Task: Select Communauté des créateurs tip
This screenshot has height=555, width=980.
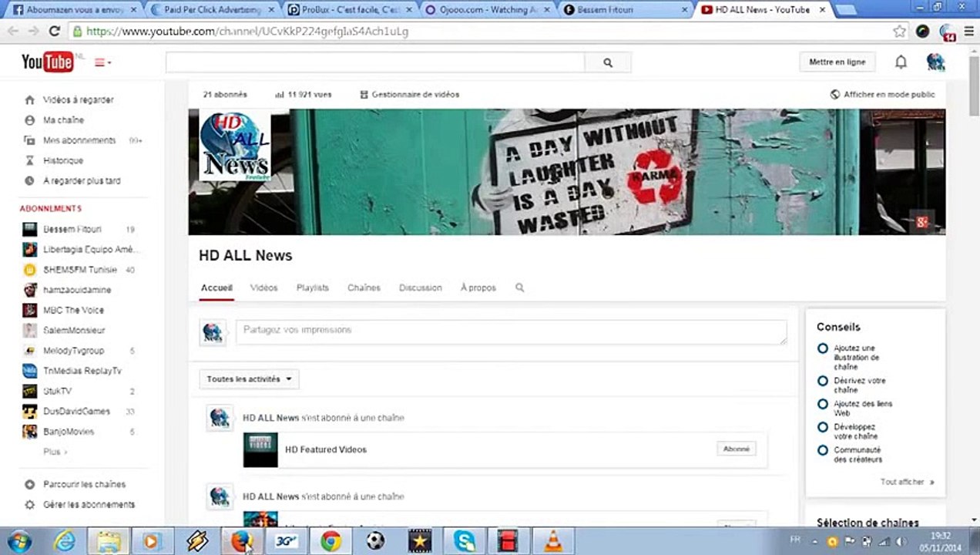Action: click(851, 455)
